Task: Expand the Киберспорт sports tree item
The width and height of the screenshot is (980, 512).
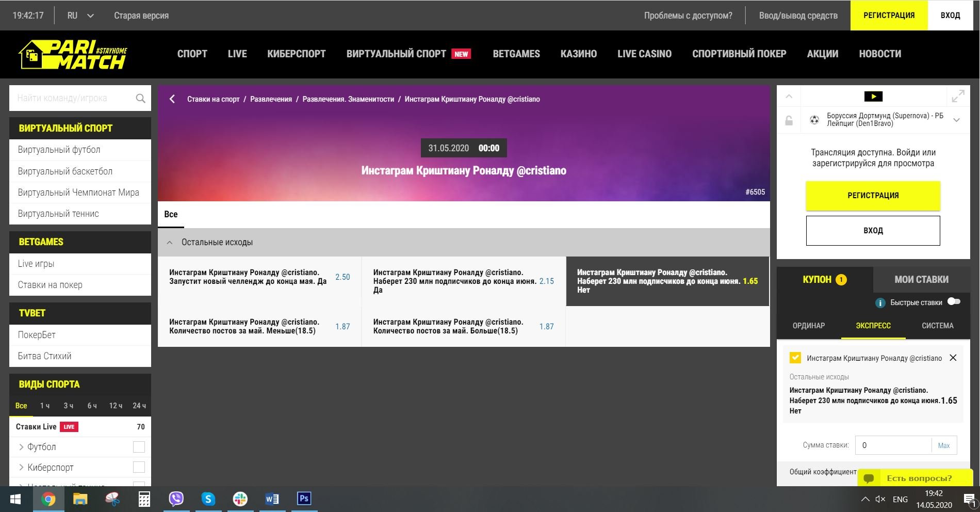Action: [x=22, y=468]
